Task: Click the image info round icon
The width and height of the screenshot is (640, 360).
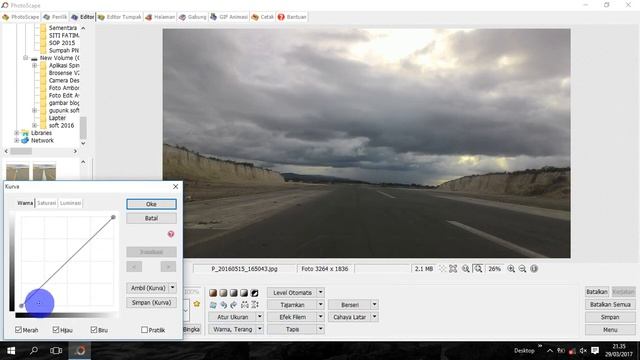Action: 534,269
